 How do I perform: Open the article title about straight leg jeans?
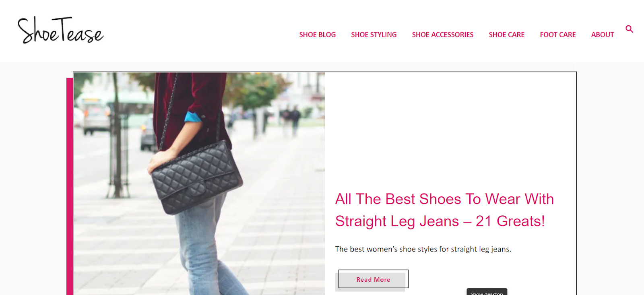coord(444,210)
